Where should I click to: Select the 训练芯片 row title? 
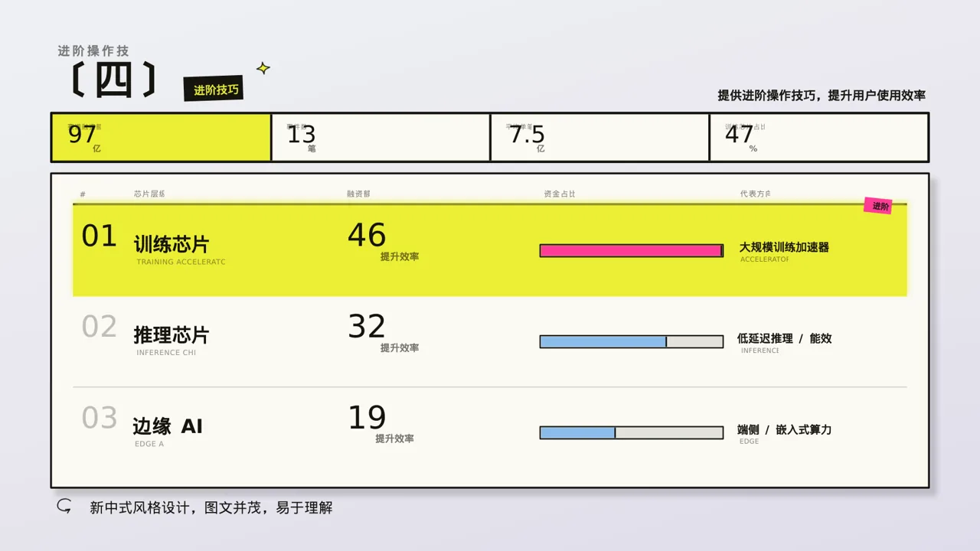[x=171, y=245]
